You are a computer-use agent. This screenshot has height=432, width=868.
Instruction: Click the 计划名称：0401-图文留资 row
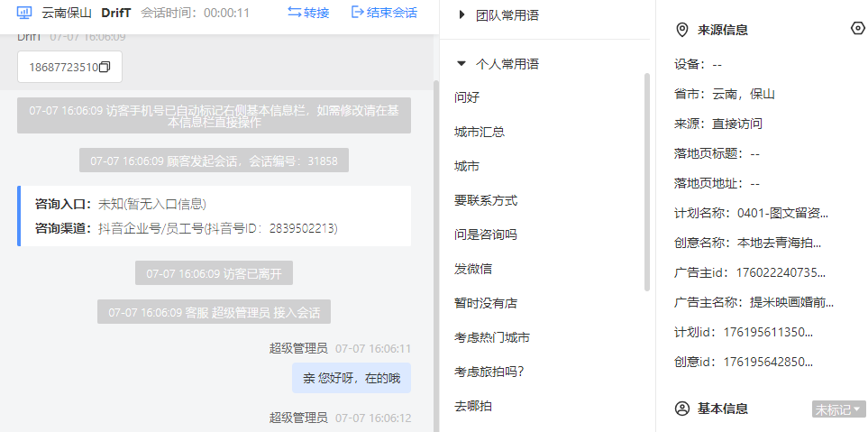point(751,213)
